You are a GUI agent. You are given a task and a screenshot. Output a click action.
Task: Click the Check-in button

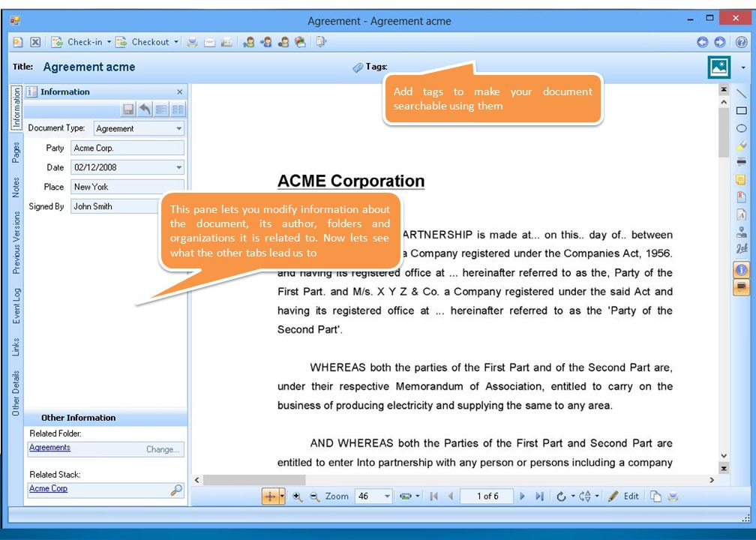77,43
